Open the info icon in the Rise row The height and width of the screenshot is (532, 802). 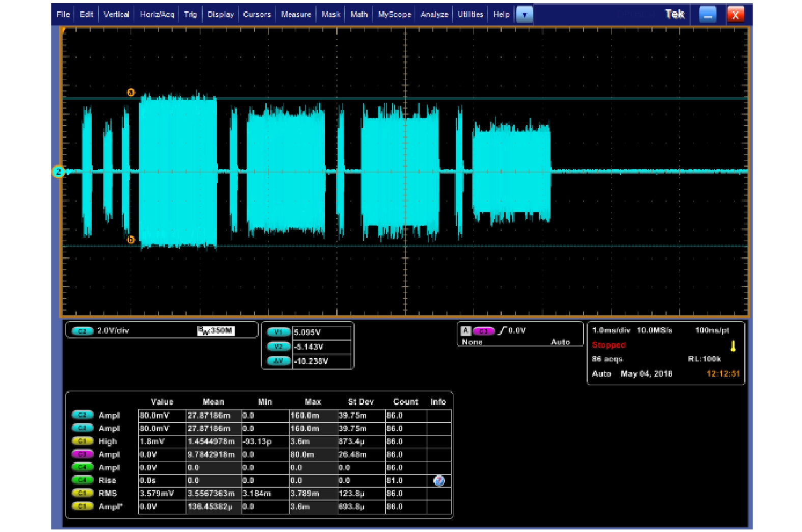[438, 481]
